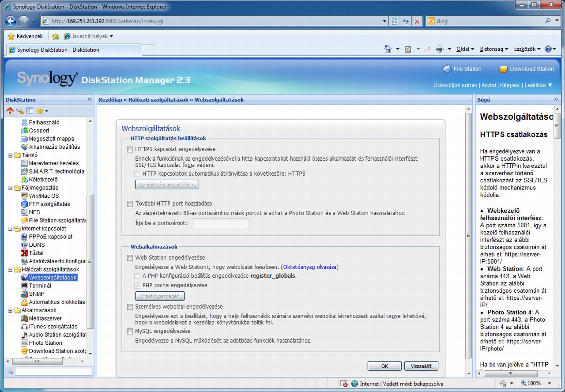Viewport: 565px width, 392px height.
Task: Open Photo Station in the sidebar
Action: tap(45, 343)
